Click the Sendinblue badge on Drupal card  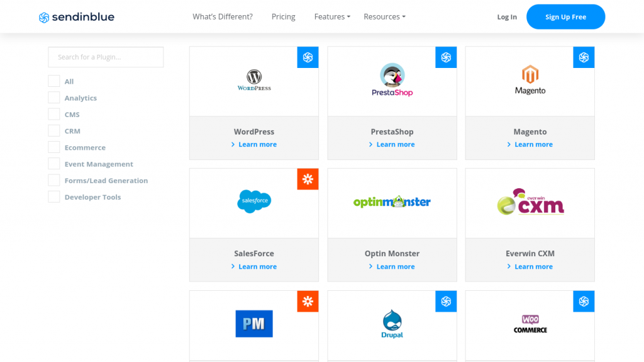click(446, 302)
